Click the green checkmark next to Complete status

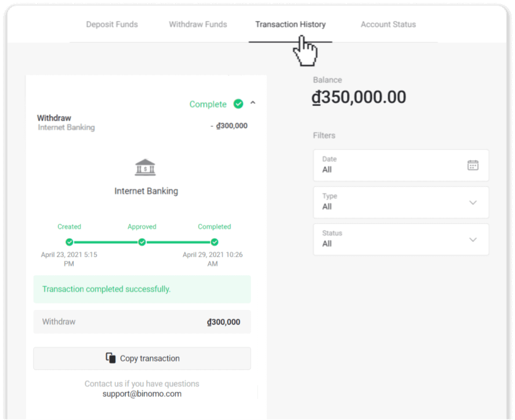[238, 104]
